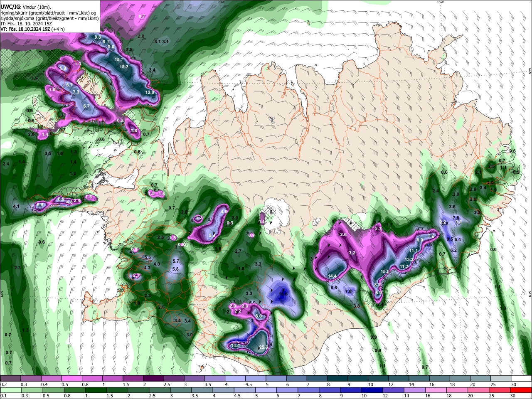
Task: Click the 20W longitude label
Action: [x=221, y=2]
